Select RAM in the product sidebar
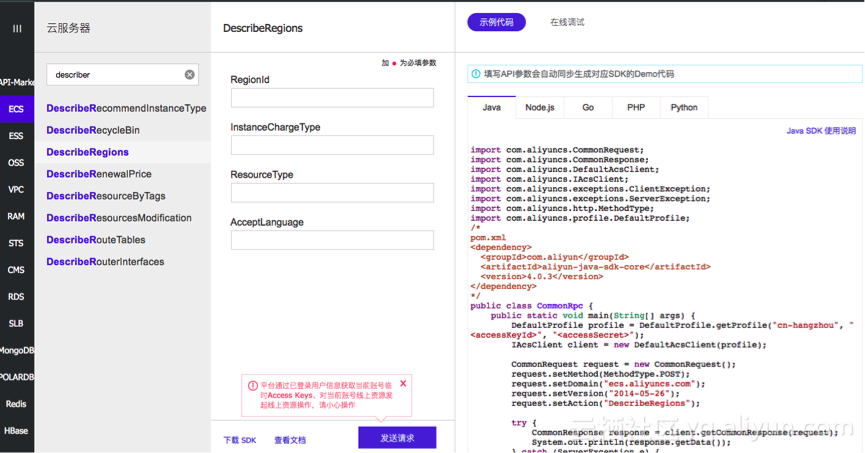 pos(17,216)
